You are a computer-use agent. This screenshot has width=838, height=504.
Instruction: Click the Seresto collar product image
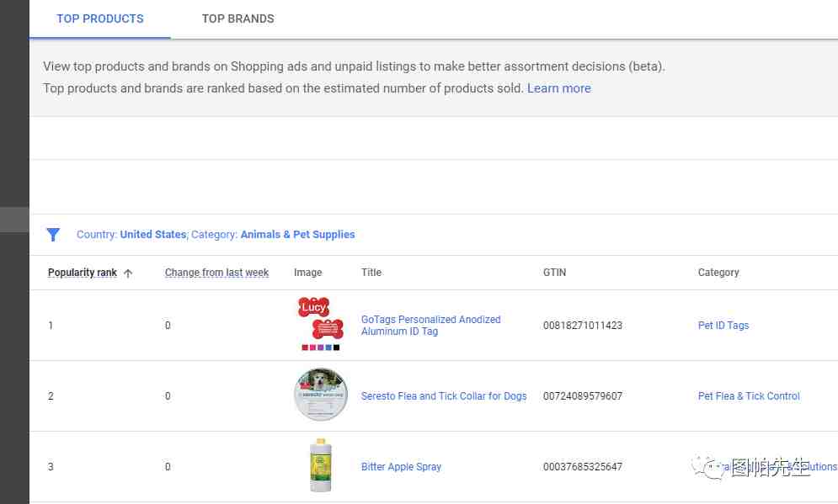click(x=320, y=395)
